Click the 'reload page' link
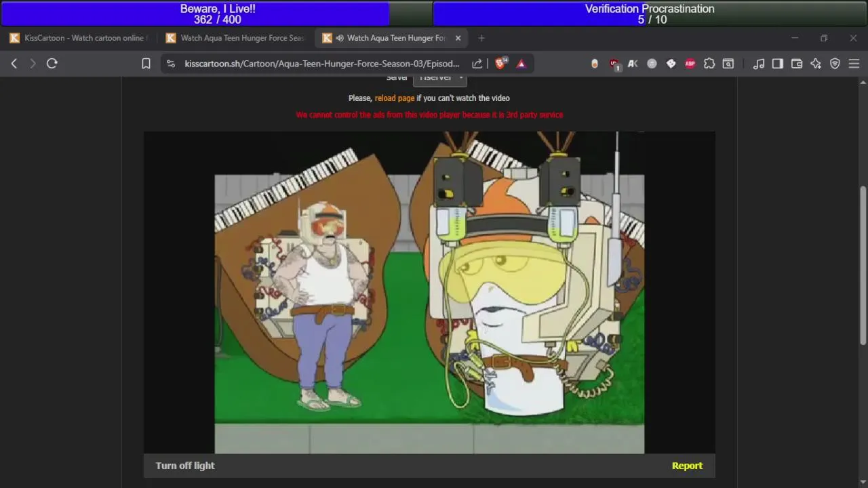868x488 pixels. (395, 98)
